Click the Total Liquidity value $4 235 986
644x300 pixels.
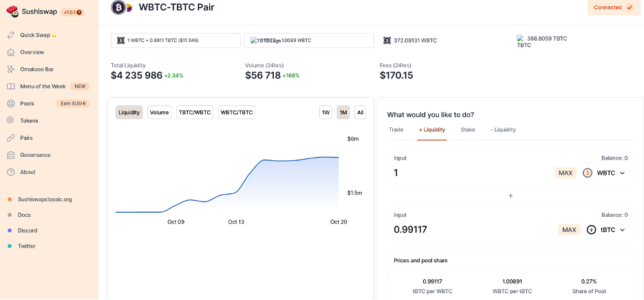coord(136,76)
